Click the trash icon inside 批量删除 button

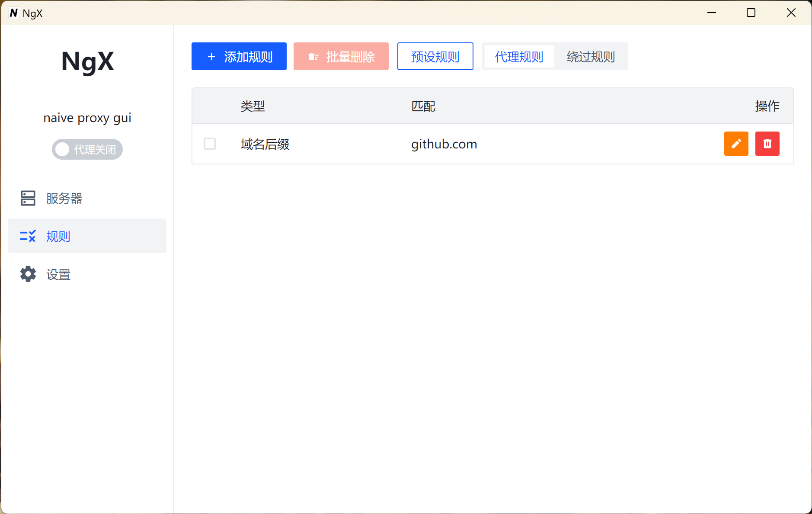click(313, 56)
